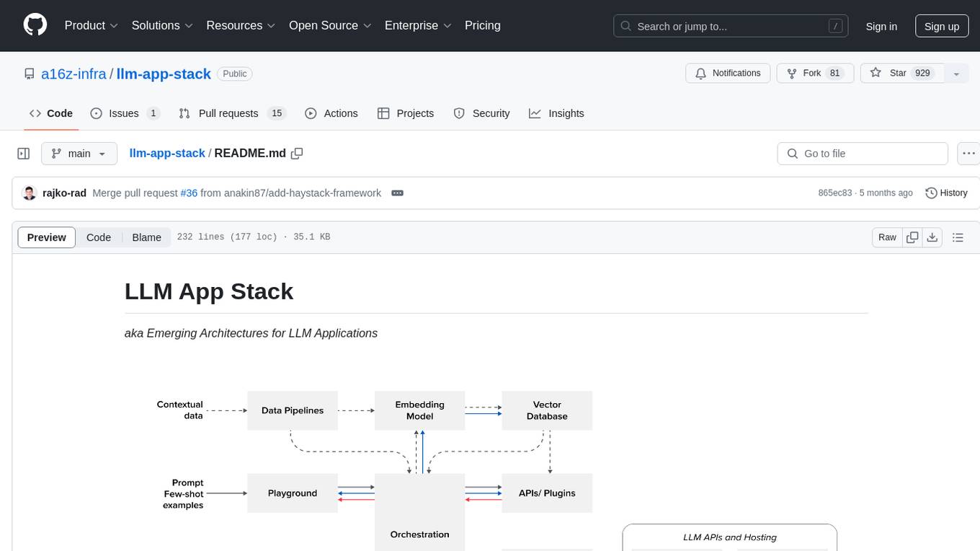Copy the raw file contents
Viewport: 980px width, 551px height.
[x=913, y=237]
